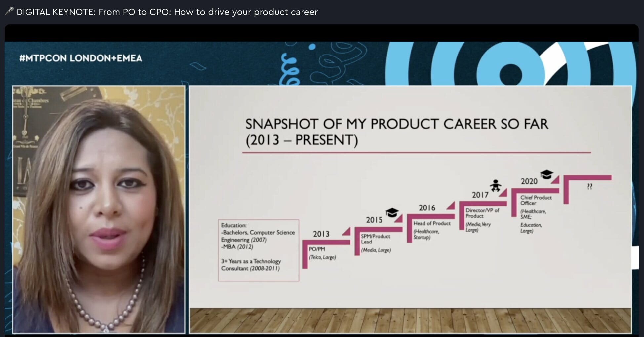The width and height of the screenshot is (644, 337).
Task: Click the baby icon above 2017
Action: [495, 186]
